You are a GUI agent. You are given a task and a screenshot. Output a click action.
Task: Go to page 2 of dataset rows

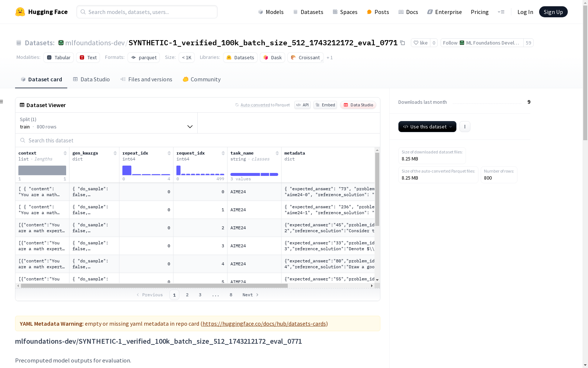187,295
